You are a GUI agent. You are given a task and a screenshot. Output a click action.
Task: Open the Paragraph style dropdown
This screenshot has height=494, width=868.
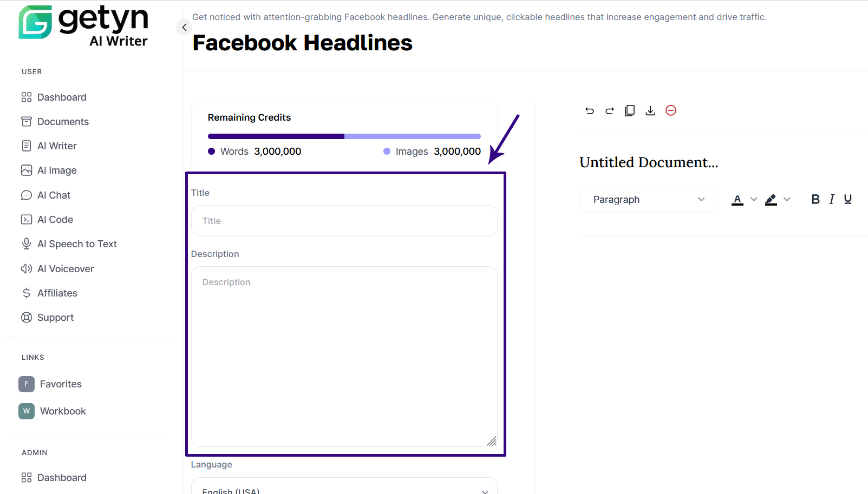pyautogui.click(x=649, y=200)
